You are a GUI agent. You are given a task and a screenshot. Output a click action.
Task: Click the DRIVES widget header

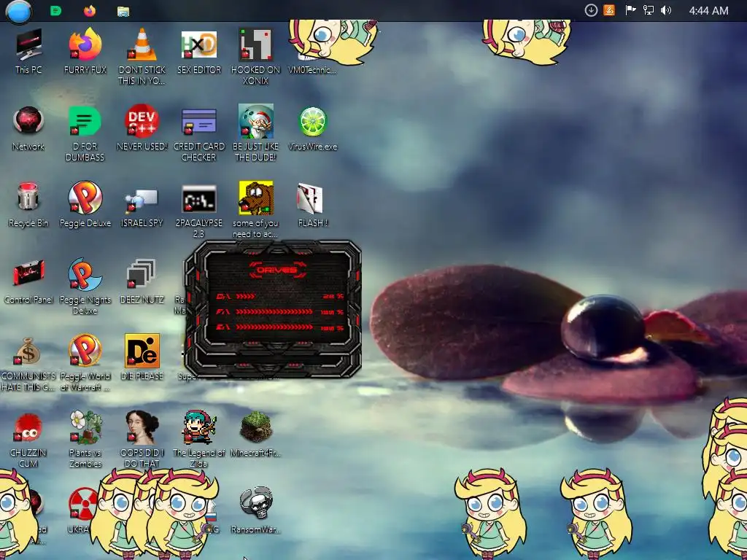point(277,270)
